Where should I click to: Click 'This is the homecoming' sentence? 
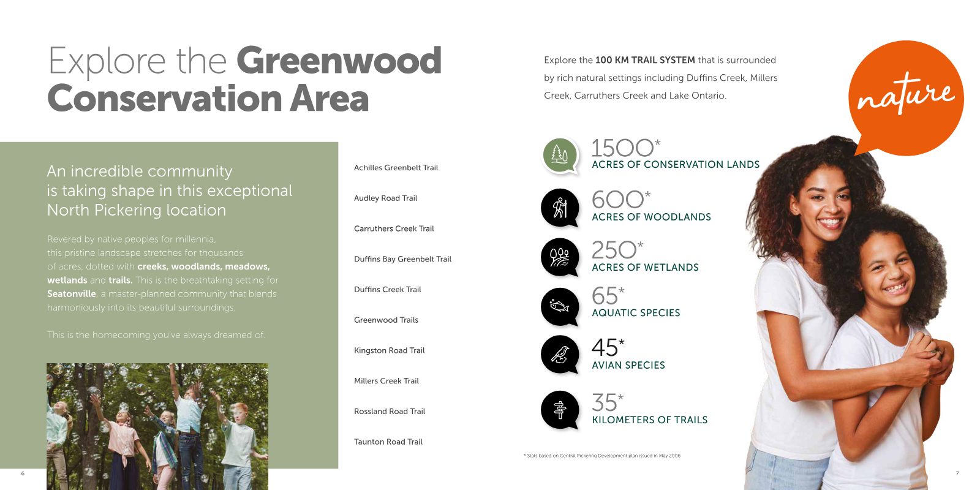(x=156, y=335)
